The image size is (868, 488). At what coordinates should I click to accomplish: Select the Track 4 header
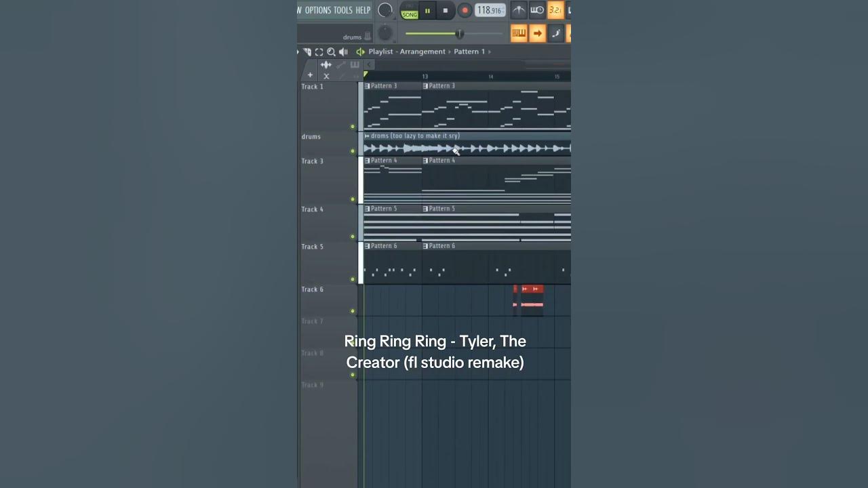click(x=328, y=223)
